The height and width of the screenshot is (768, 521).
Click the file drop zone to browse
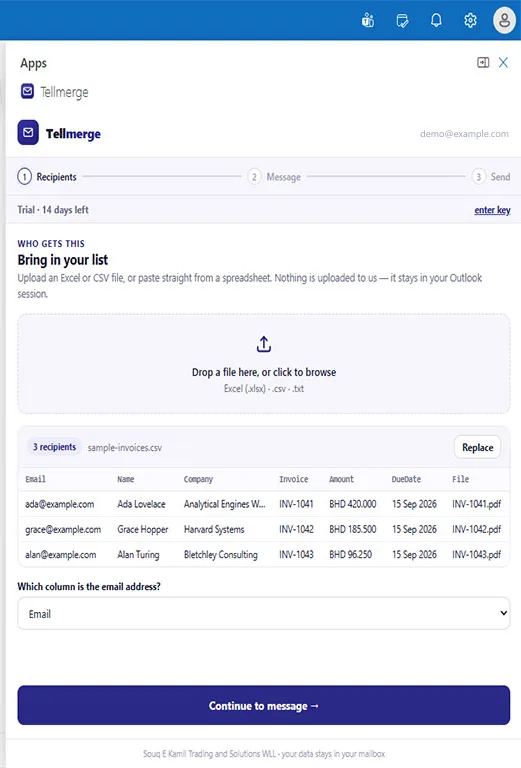pos(264,364)
